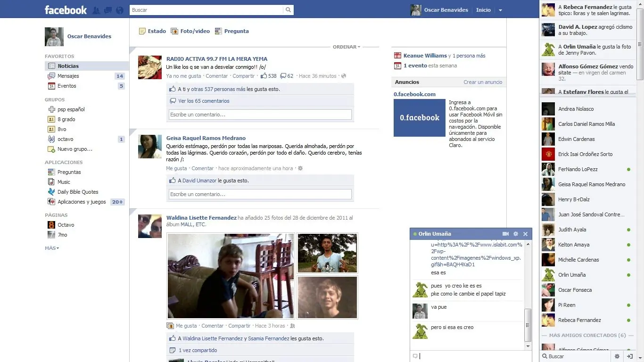Click 1 vez compartido link

click(198, 350)
